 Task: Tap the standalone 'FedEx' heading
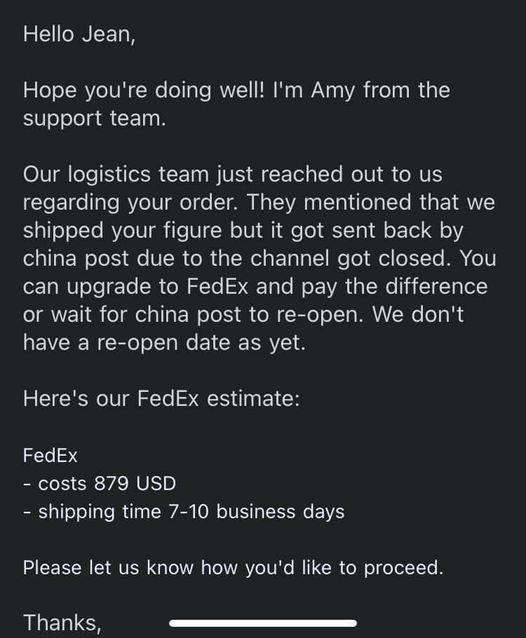coord(50,455)
